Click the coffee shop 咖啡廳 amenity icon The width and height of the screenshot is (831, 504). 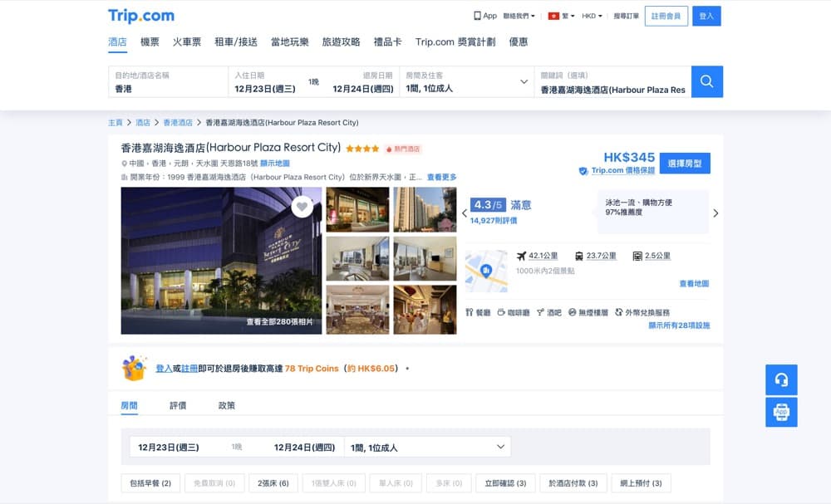501,312
